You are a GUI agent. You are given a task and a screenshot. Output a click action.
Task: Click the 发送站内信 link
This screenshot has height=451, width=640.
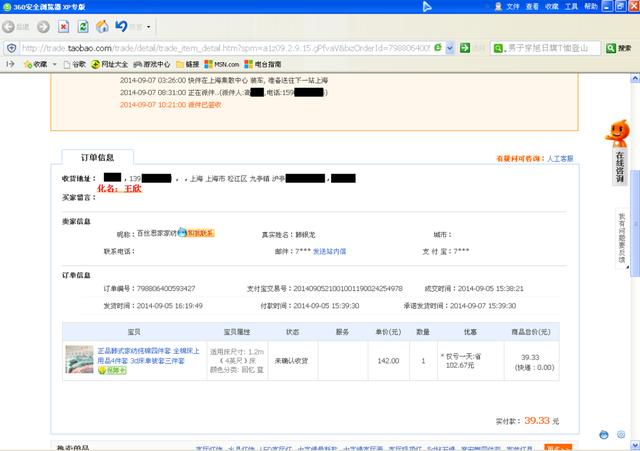pyautogui.click(x=329, y=251)
